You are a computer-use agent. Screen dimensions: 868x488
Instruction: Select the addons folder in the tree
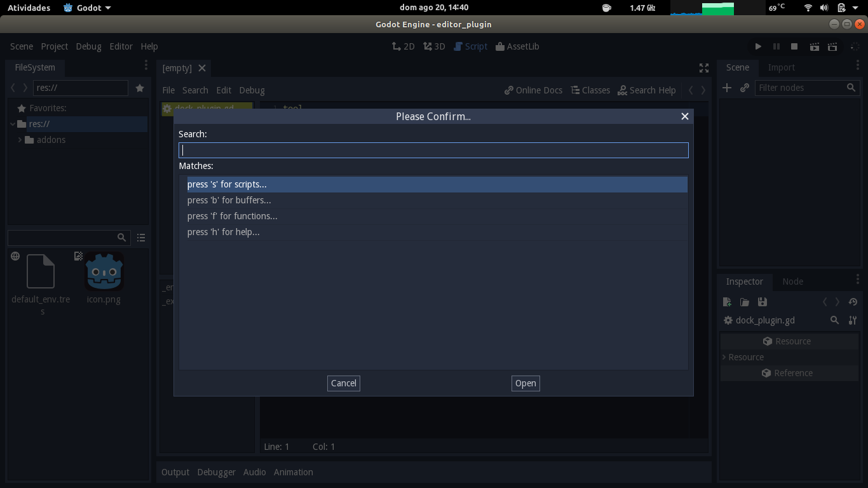[x=51, y=140]
